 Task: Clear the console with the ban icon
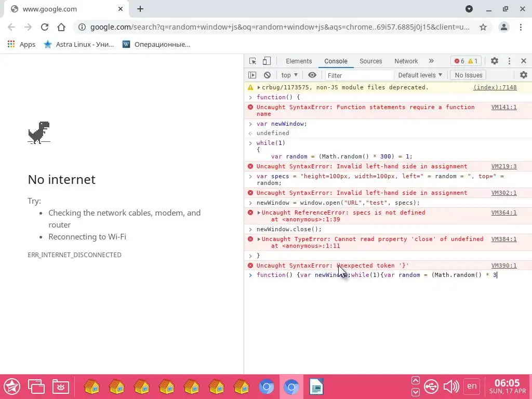pos(268,75)
